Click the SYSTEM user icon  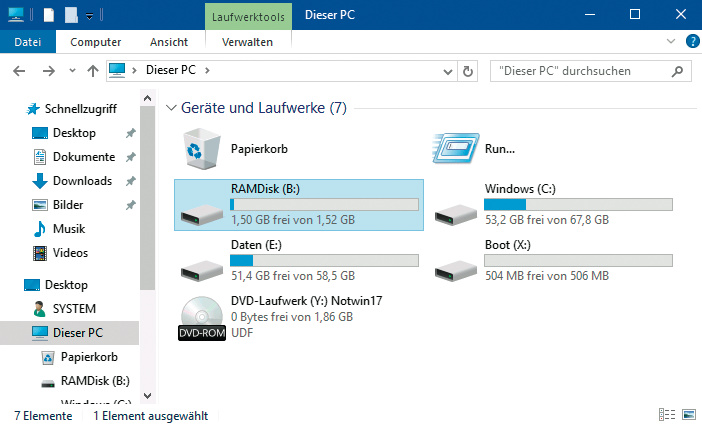39,309
